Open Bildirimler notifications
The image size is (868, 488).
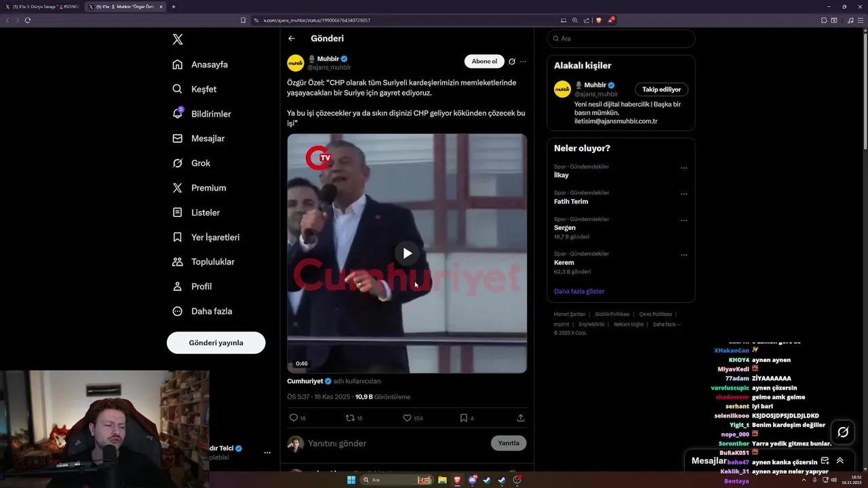[201, 114]
